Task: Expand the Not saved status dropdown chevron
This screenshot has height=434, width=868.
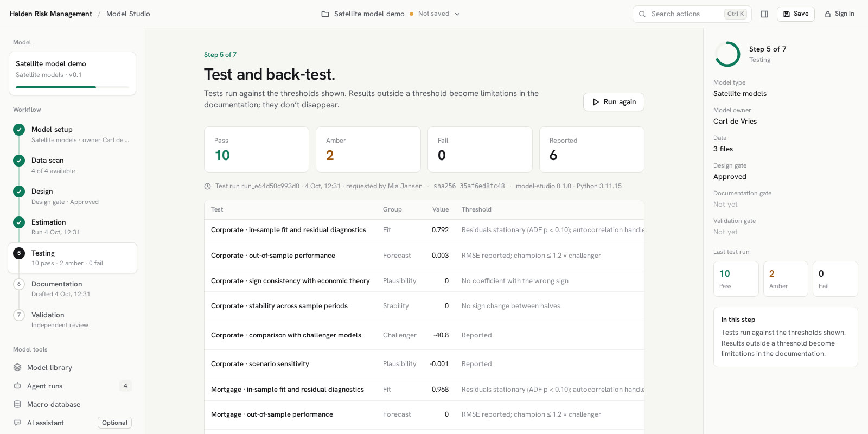Action: point(457,14)
